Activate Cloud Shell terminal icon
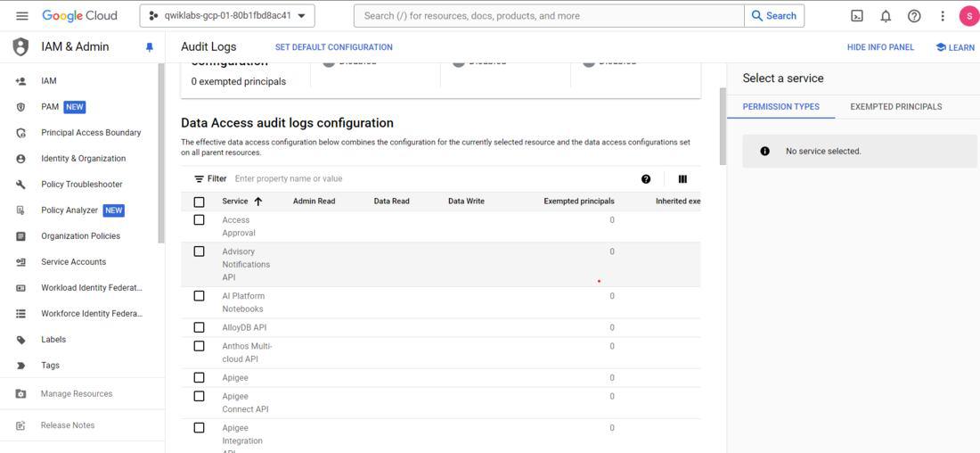This screenshot has width=980, height=453. pos(857,16)
